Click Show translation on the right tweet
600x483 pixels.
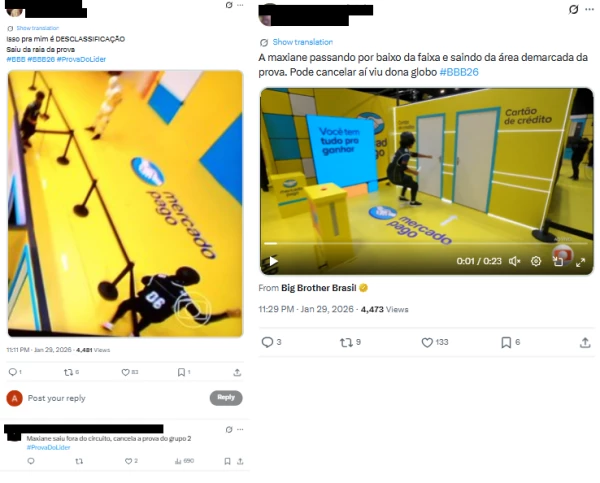pyautogui.click(x=302, y=42)
